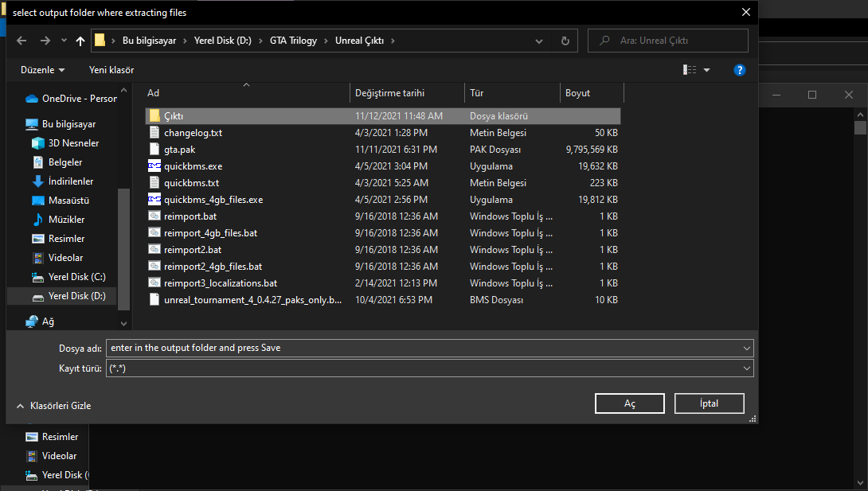
Task: Open the Kayıt türü file type combo box
Action: (429, 368)
